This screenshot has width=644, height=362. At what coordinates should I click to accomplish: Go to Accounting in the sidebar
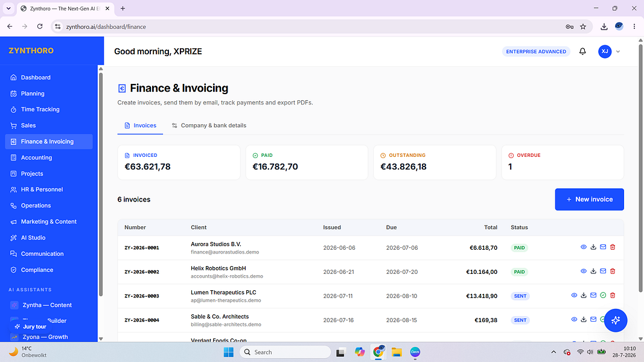click(x=49, y=157)
